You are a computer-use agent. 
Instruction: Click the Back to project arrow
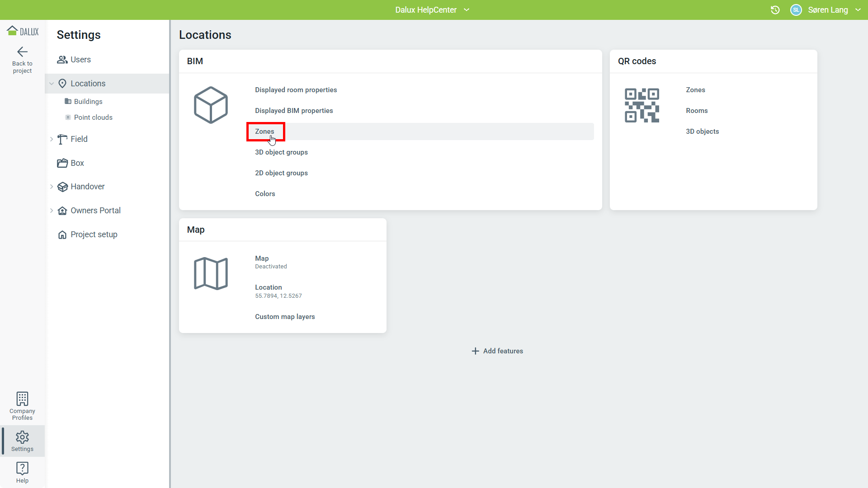click(x=22, y=52)
